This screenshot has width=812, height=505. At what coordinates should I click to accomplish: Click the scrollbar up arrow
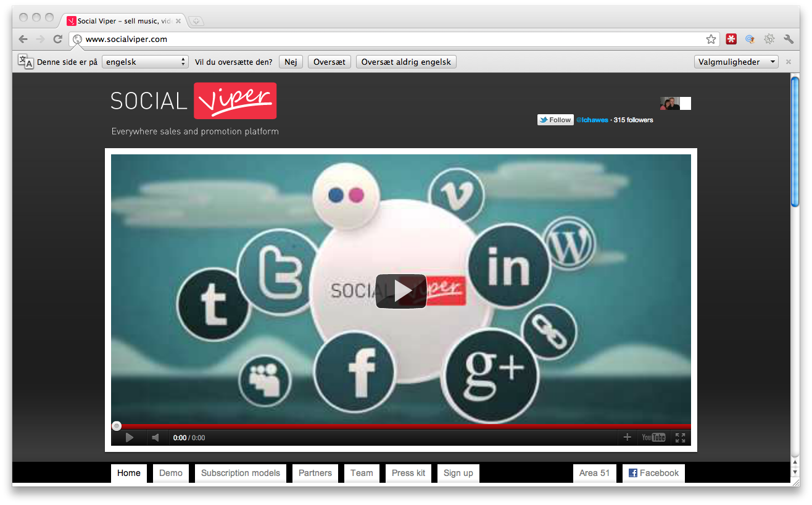(x=795, y=463)
